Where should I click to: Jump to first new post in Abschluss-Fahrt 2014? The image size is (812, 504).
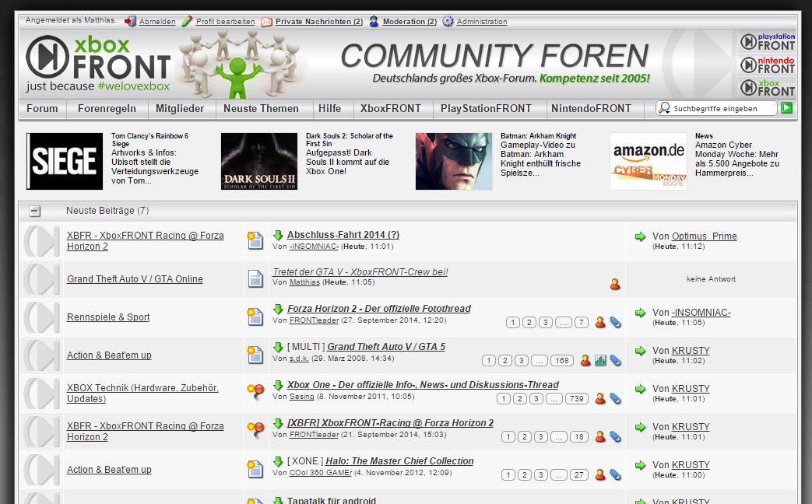278,235
